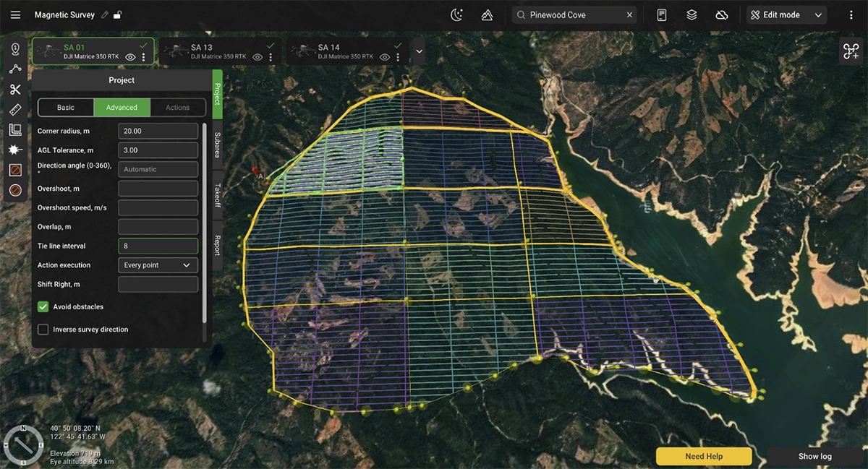Click Direction angle input field

point(158,169)
